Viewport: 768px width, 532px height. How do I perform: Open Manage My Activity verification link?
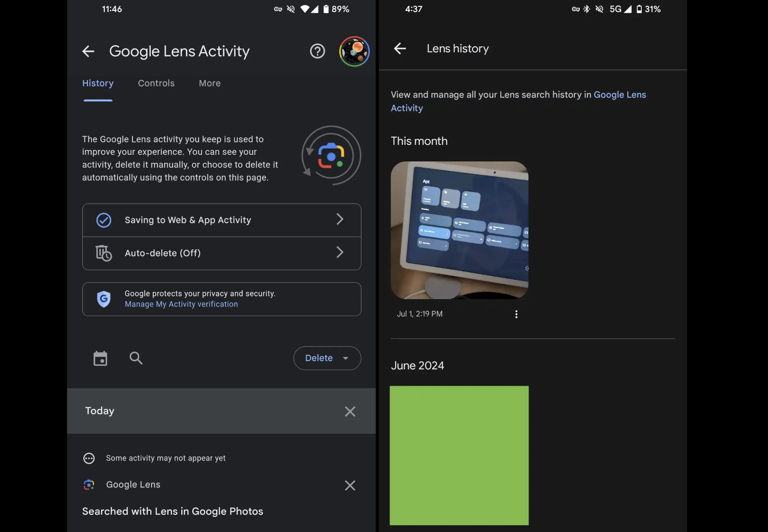click(181, 304)
